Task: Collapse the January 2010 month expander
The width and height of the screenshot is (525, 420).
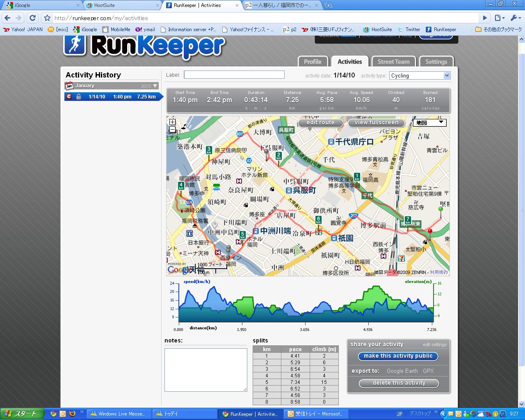Action: [155, 86]
